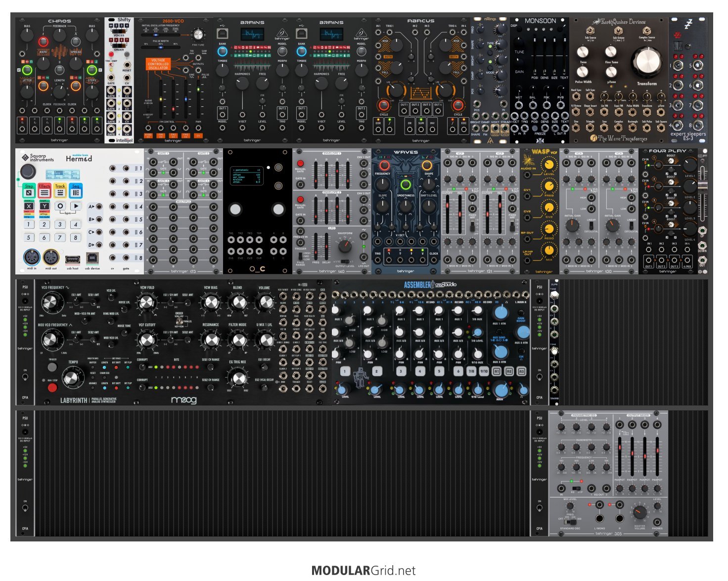Click the O_C pentatonic display screen
Screen dimensions: 728x581
(x=248, y=176)
